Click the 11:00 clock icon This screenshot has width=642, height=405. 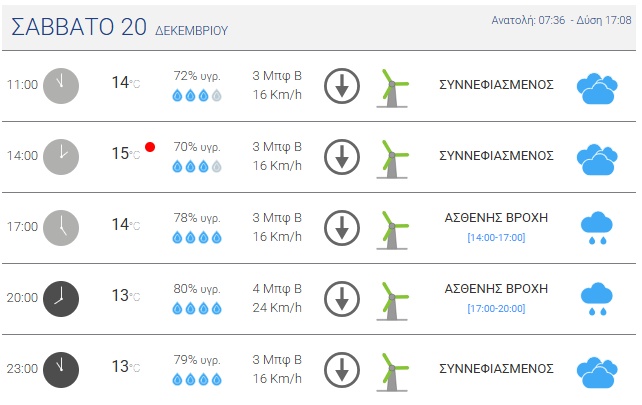point(60,85)
